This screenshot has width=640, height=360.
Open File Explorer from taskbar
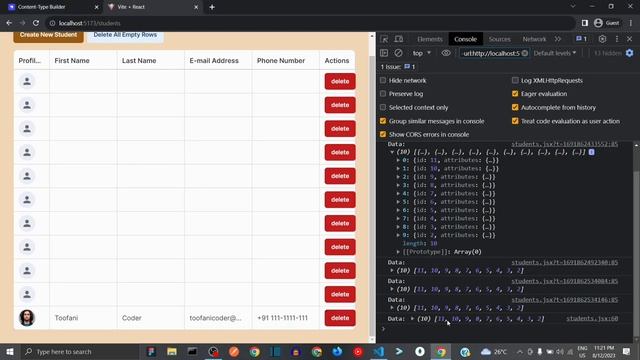click(x=171, y=351)
